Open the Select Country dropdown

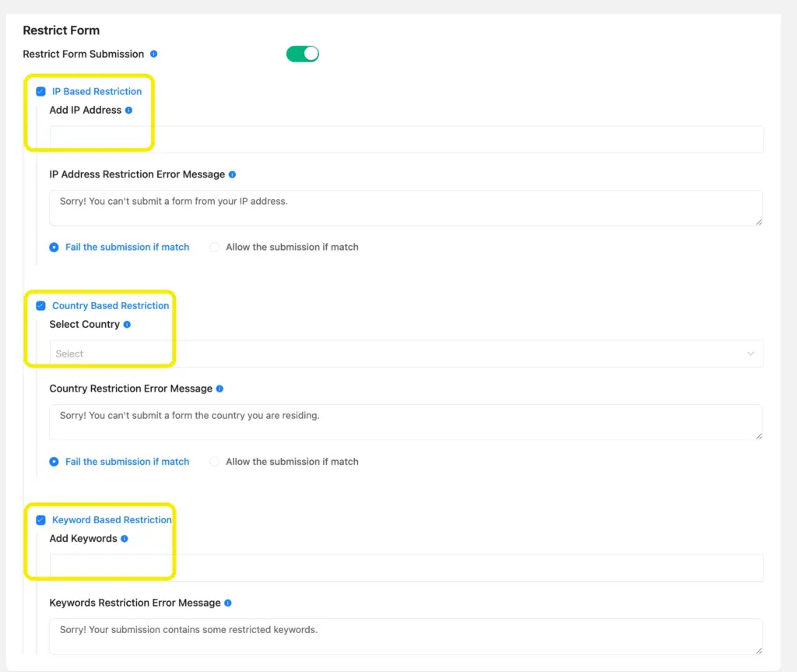(x=405, y=354)
